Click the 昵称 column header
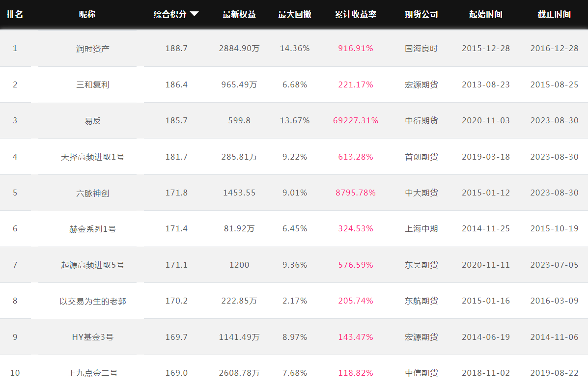This screenshot has height=389, width=588. tap(87, 14)
